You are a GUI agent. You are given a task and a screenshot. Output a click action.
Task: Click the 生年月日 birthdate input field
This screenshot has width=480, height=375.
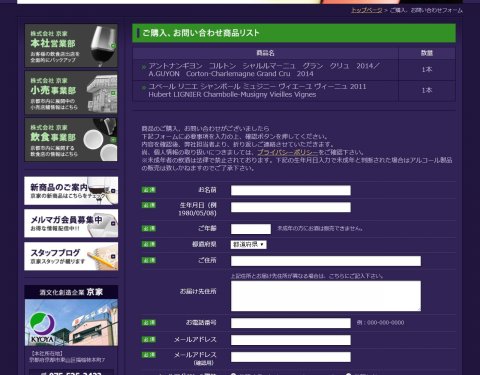[x=291, y=207]
